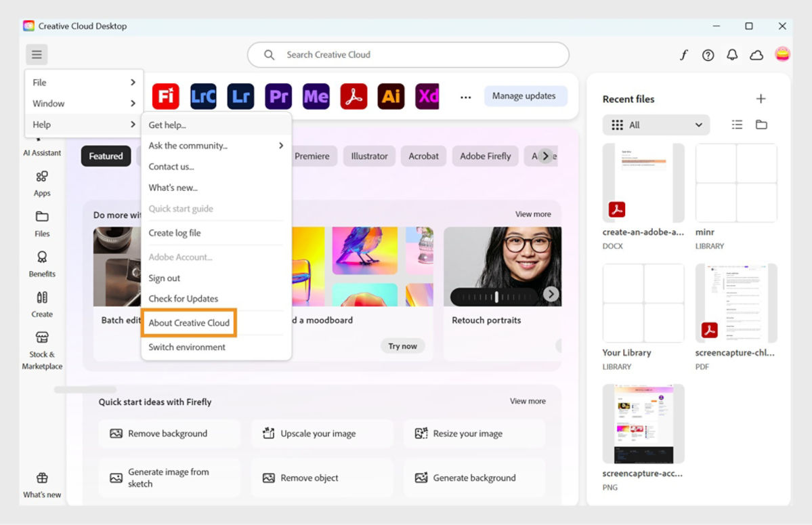Select the Acrobat category chip
Image resolution: width=812 pixels, height=525 pixels.
pos(423,156)
